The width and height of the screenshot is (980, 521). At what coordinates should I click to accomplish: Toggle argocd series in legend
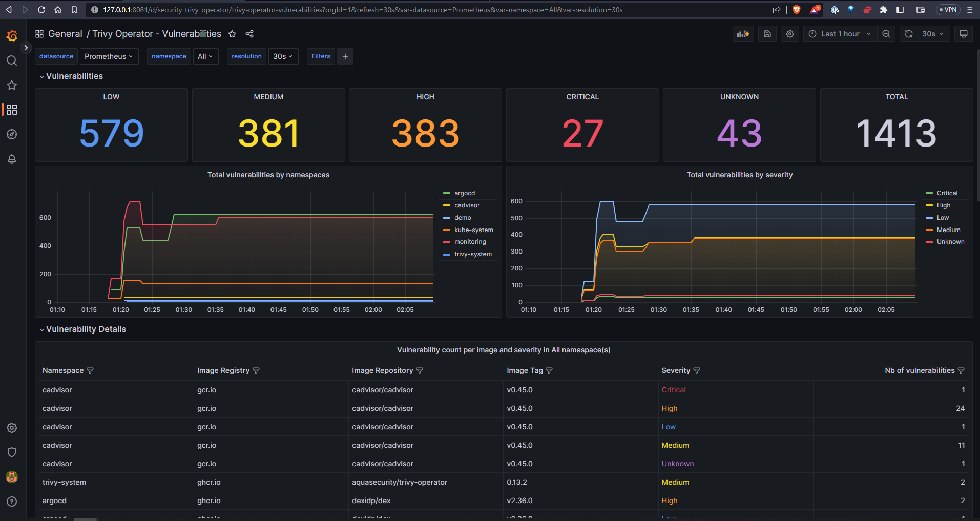465,193
